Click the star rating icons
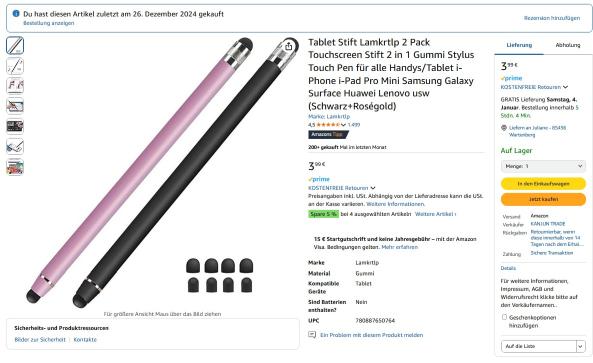The height and width of the screenshot is (363, 593). click(x=328, y=125)
